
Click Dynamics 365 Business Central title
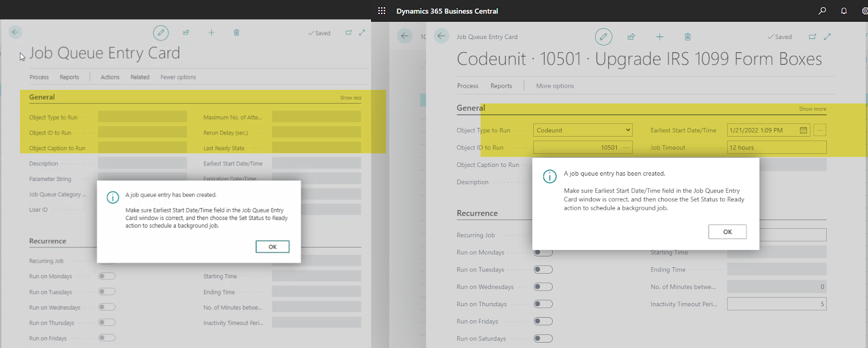click(x=447, y=11)
